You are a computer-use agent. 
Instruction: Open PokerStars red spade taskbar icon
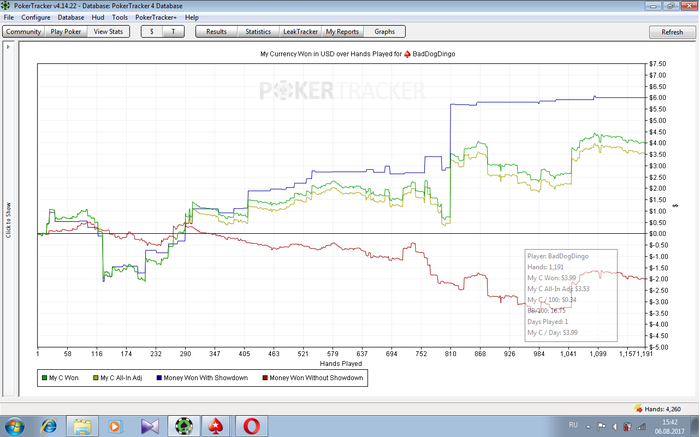click(217, 427)
